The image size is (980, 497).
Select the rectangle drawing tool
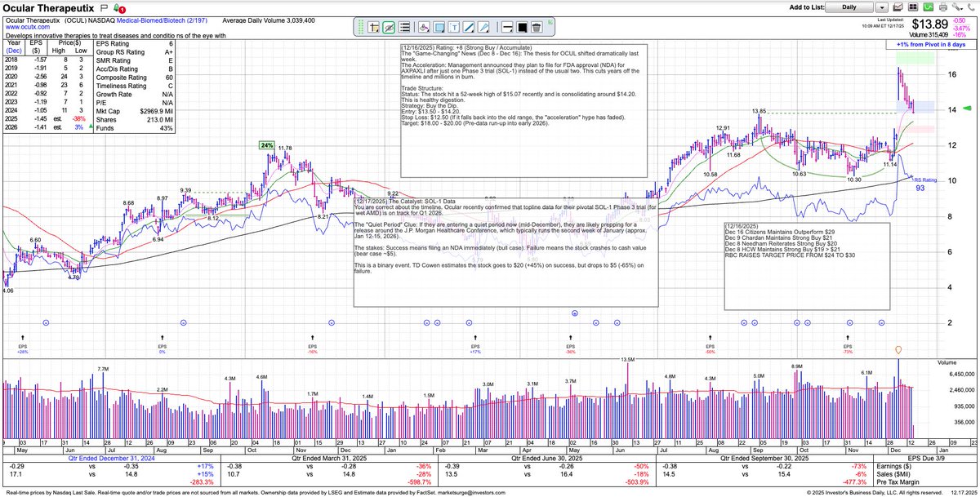tap(439, 27)
